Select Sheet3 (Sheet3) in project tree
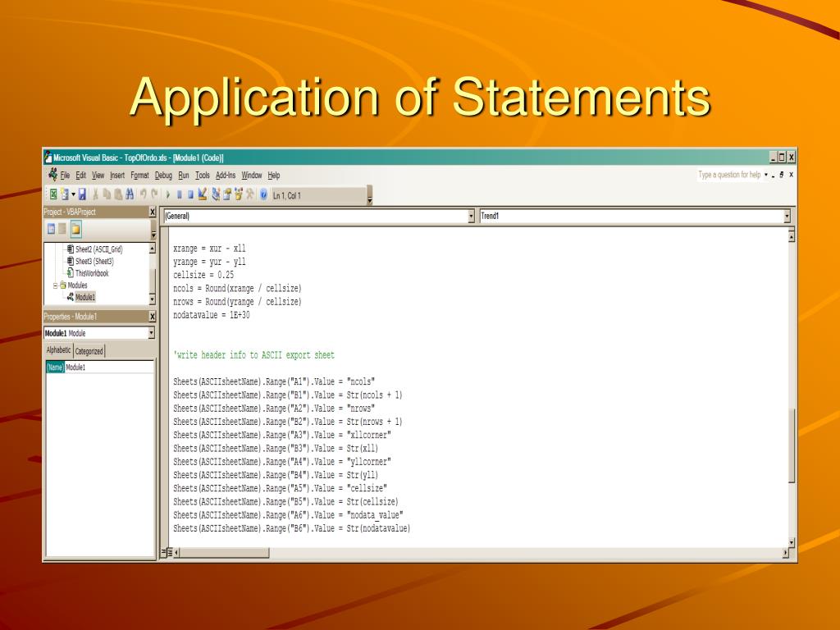The width and height of the screenshot is (840, 630). click(94, 262)
